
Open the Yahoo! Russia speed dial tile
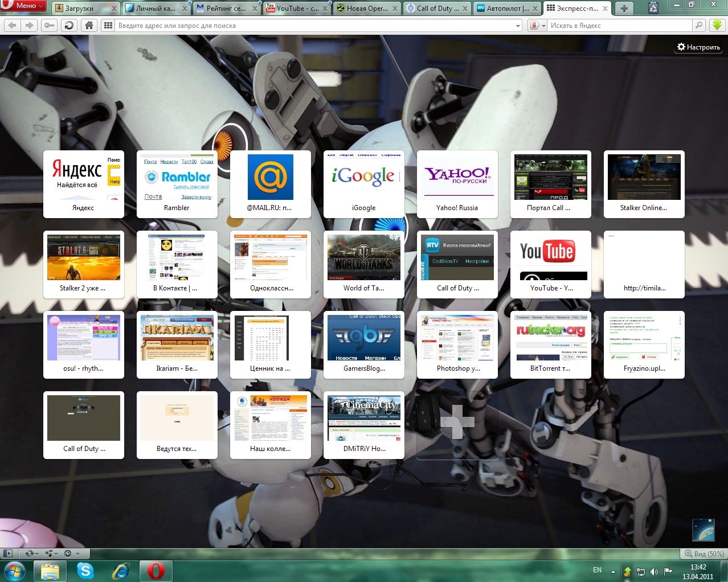457,184
